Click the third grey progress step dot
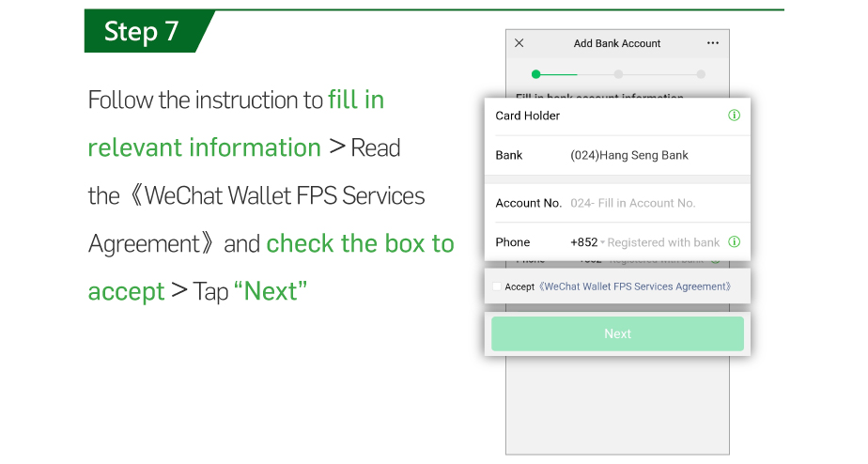Viewport: 868px width, 464px height. (x=701, y=74)
